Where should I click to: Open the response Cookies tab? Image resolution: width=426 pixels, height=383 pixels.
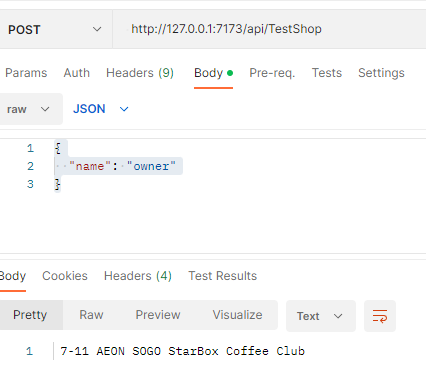(65, 276)
